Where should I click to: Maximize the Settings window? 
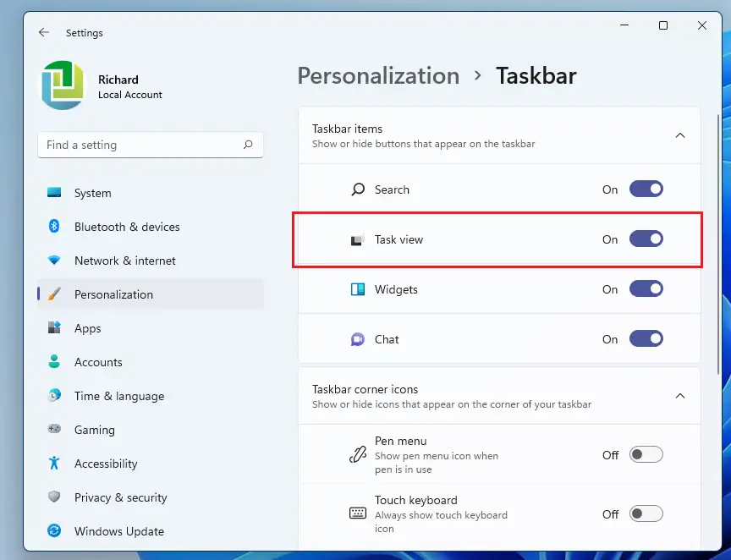pyautogui.click(x=663, y=25)
